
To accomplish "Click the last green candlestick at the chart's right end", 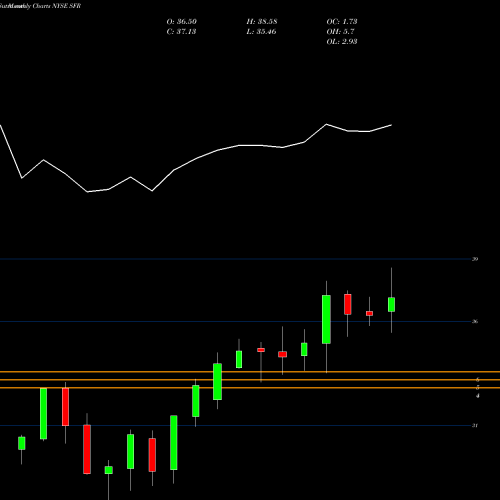I will coord(391,304).
